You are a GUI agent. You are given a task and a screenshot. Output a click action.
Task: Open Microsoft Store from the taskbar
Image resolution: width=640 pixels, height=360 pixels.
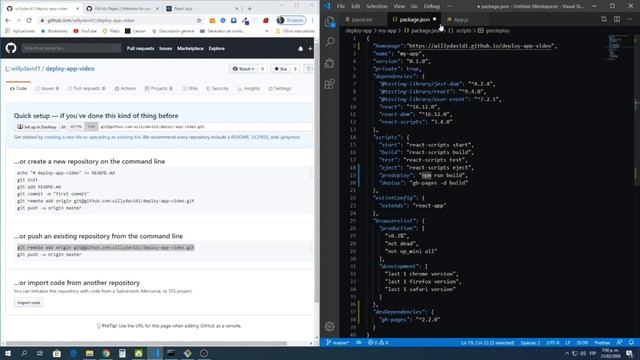[x=57, y=353]
